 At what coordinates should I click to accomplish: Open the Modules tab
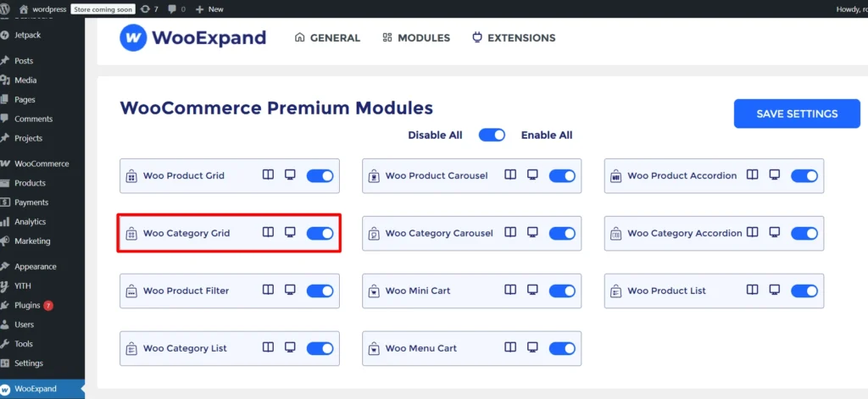pyautogui.click(x=415, y=37)
